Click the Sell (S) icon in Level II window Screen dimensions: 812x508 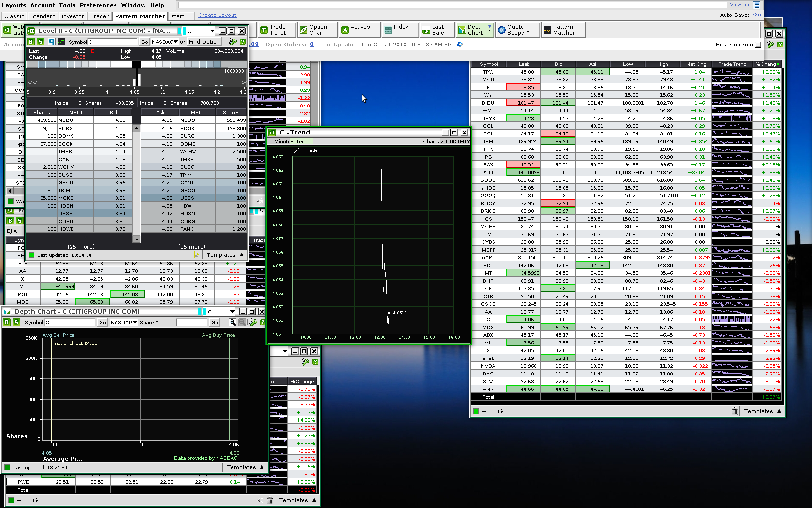(x=41, y=42)
